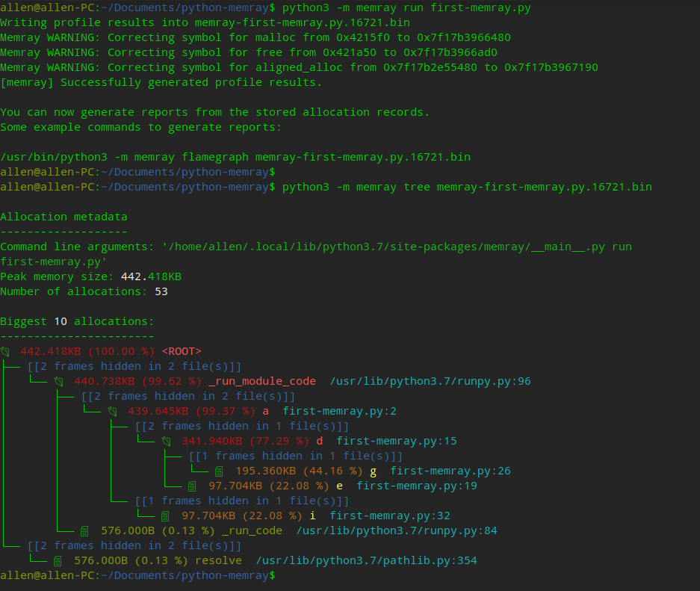
Task: Click the /usr/bin/python3 memray flamegraph example command
Action: pyautogui.click(x=235, y=157)
